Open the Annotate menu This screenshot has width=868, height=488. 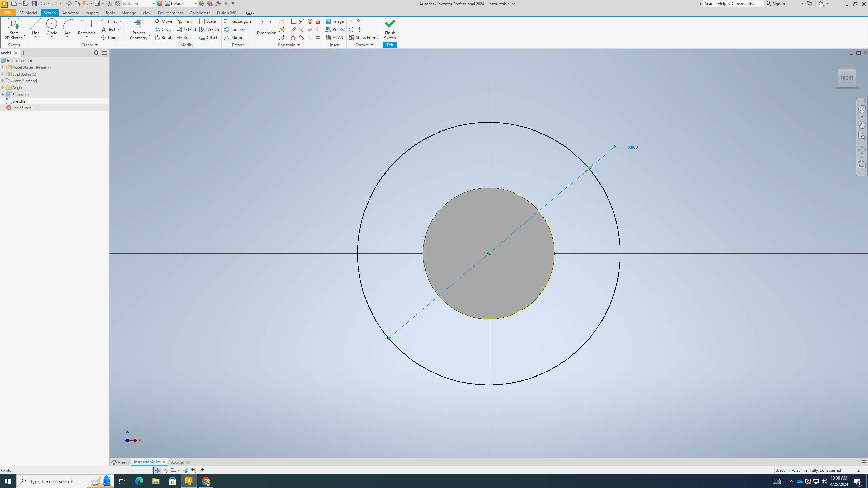70,13
